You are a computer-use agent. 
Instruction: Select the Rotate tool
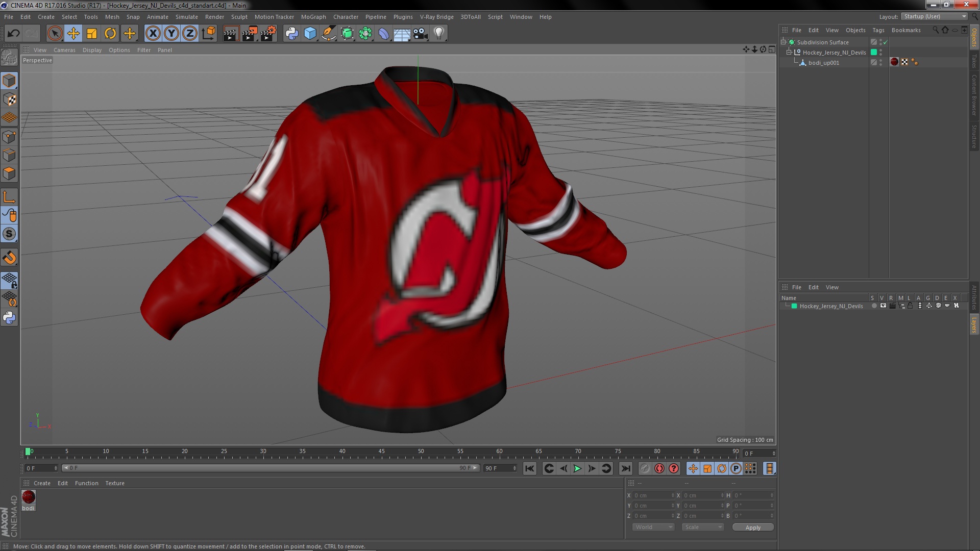point(110,34)
